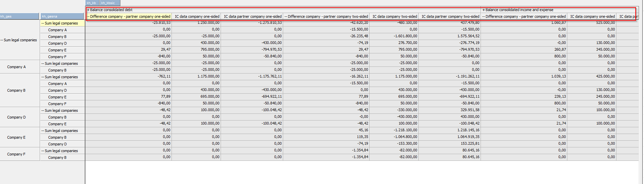The image size is (644, 184).
Task: Click cell with value 437.479,80
Action: pos(450,23)
